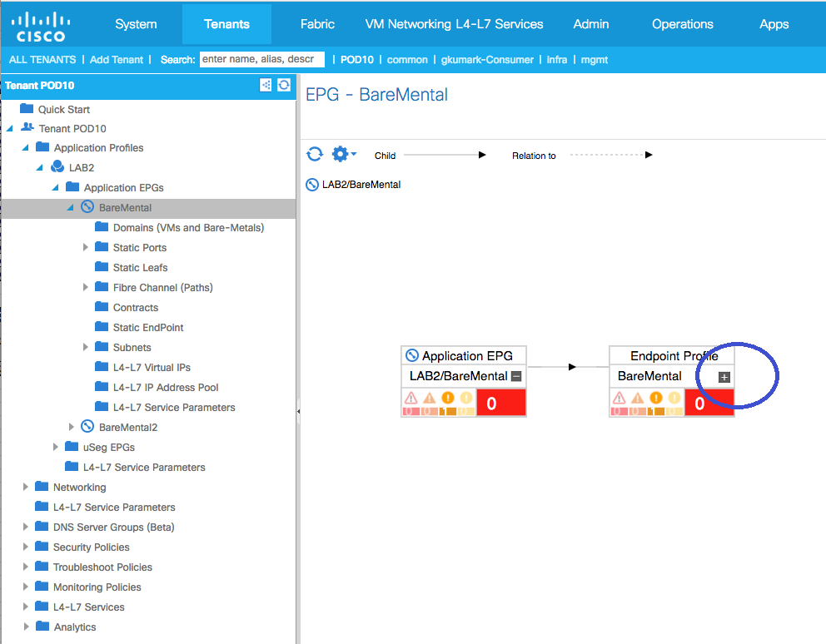
Task: Open the gear settings dropdown in diagram toolbar
Action: (x=344, y=154)
